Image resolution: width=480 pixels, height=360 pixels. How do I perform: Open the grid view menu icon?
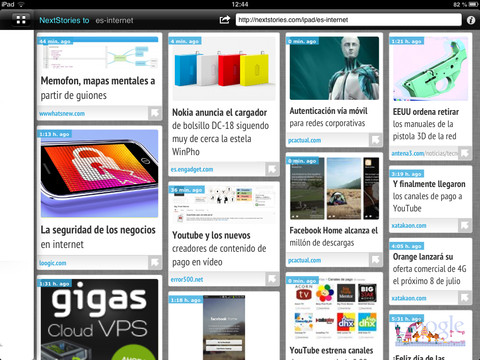click(x=21, y=20)
